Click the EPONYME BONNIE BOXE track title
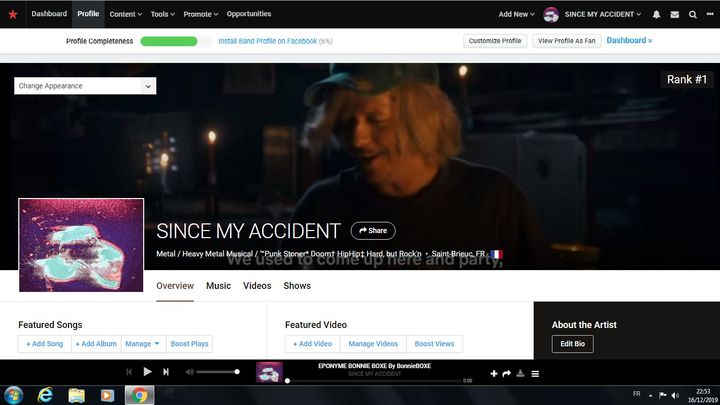The height and width of the screenshot is (405, 720). [375, 366]
